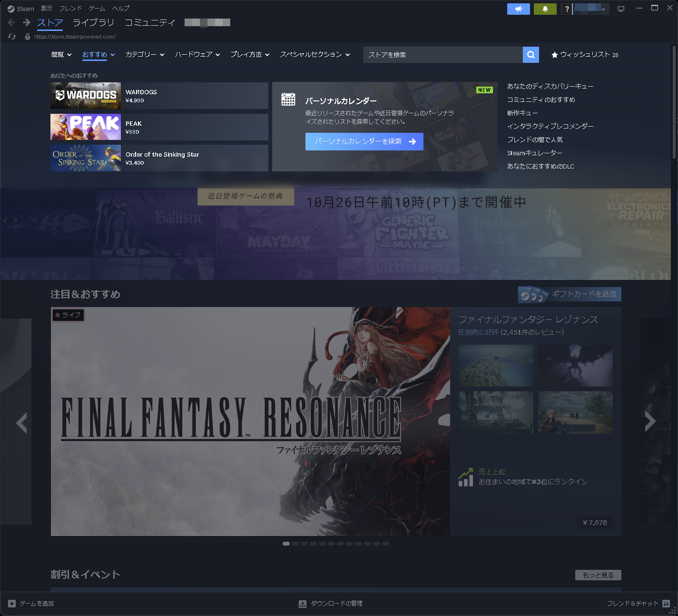Open the ヘルプ menu
This screenshot has height=616, width=678.
(x=121, y=9)
